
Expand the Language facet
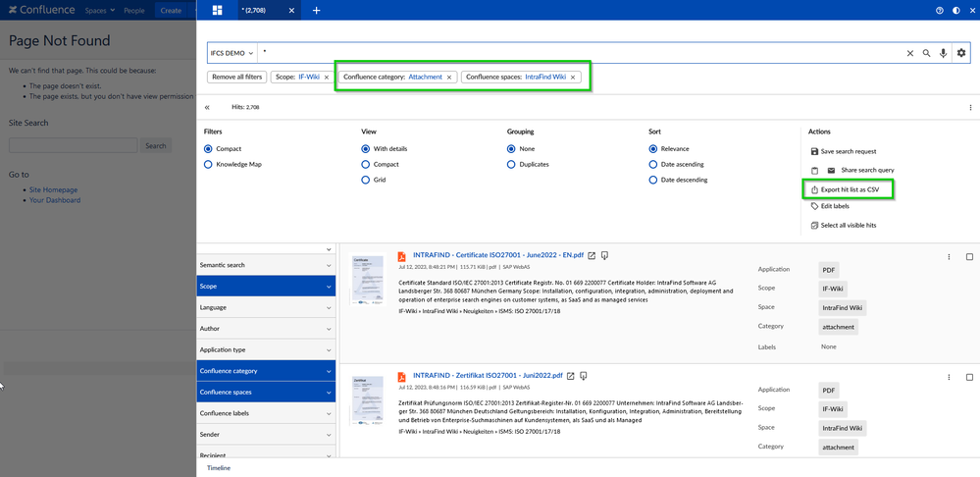(x=265, y=307)
